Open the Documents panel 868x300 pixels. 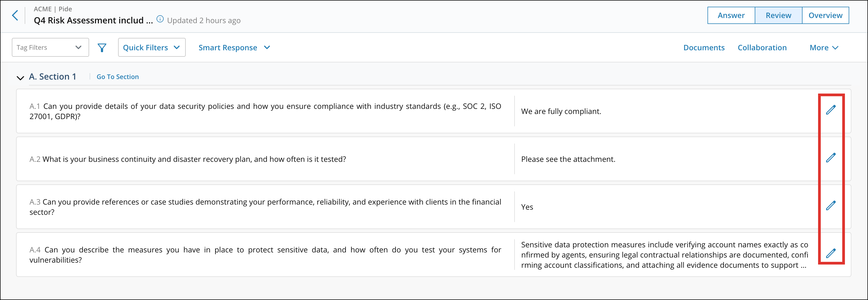click(704, 48)
